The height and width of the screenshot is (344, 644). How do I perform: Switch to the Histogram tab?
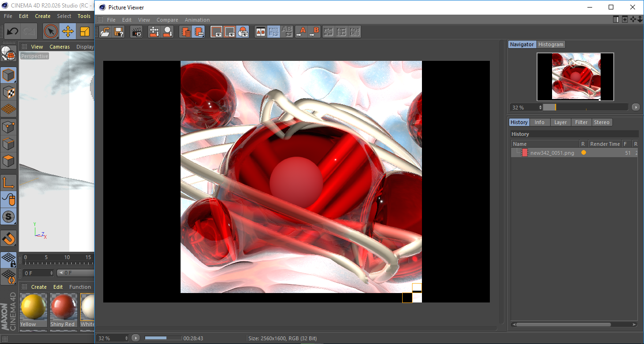click(551, 44)
